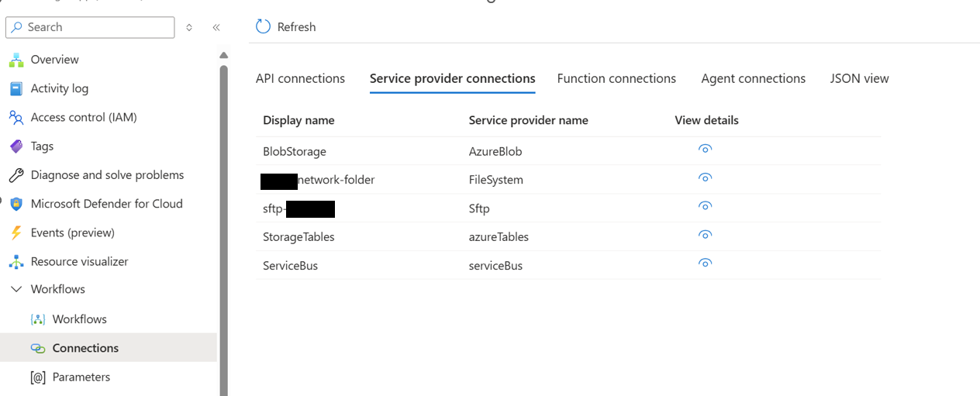Click the View details column header
The width and height of the screenshot is (980, 396).
[x=706, y=120]
